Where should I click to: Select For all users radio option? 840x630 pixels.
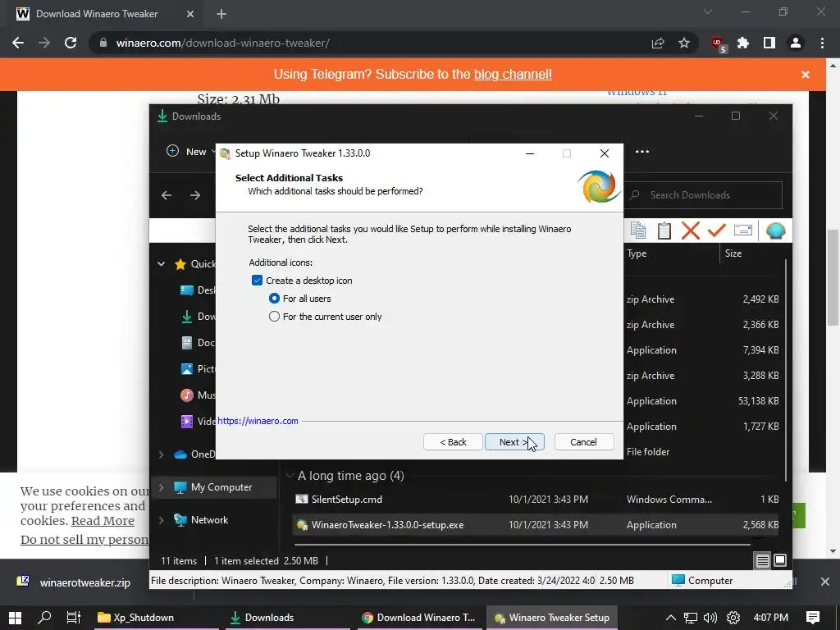(x=274, y=299)
